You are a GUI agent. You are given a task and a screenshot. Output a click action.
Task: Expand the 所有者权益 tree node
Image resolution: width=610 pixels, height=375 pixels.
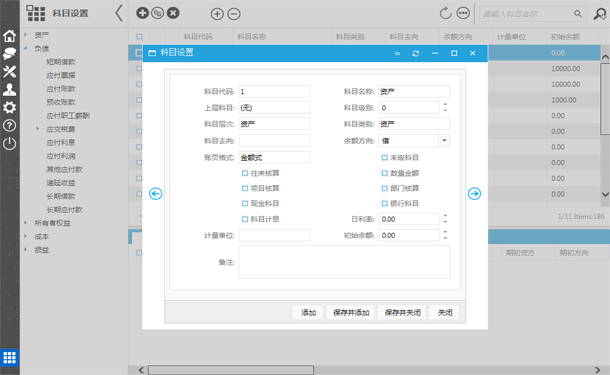[26, 223]
